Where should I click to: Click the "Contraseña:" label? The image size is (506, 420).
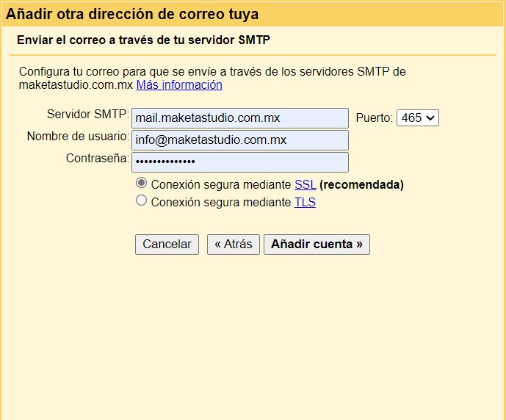97,158
